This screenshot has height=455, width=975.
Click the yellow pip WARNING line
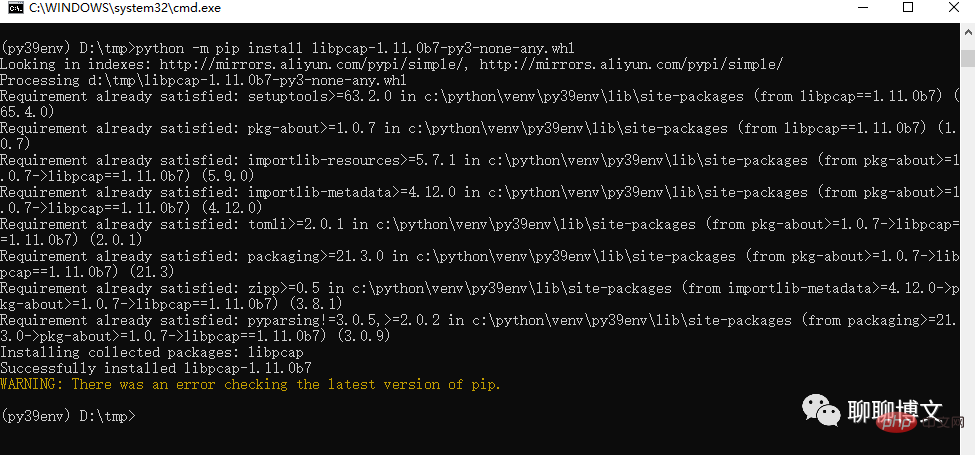tap(250, 384)
